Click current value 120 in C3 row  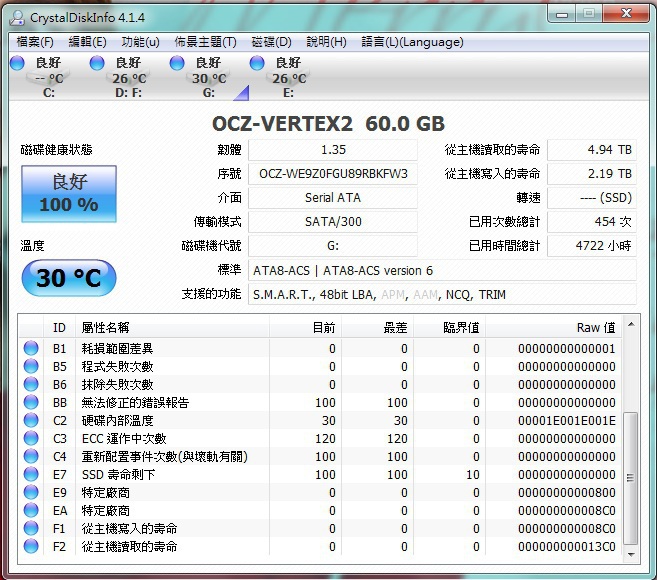[325, 438]
